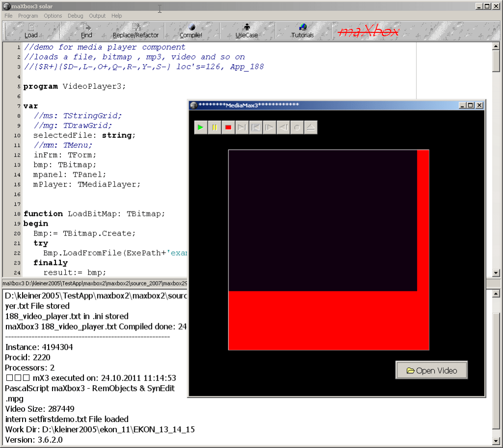Open Tutorials from the toolbar
The height and width of the screenshot is (448, 503).
click(x=302, y=31)
